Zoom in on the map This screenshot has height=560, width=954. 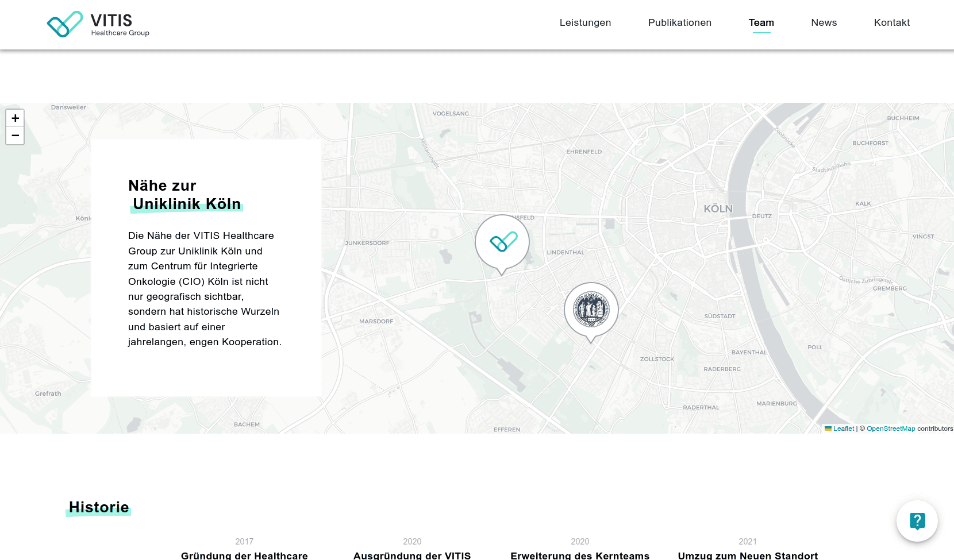pyautogui.click(x=15, y=118)
